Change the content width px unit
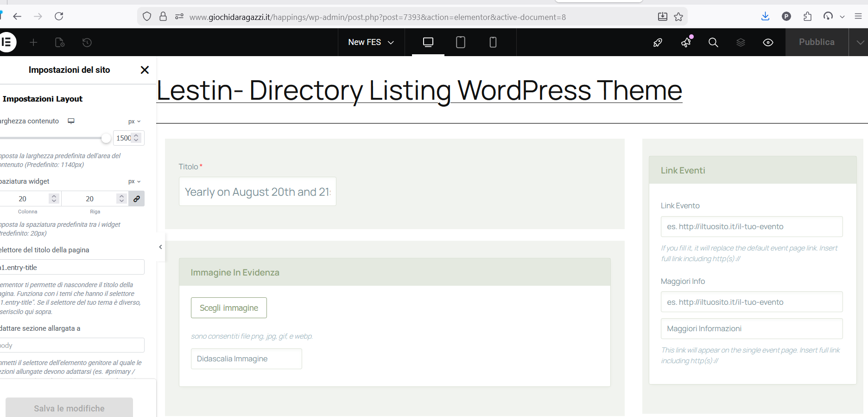868x417 pixels. click(x=134, y=122)
